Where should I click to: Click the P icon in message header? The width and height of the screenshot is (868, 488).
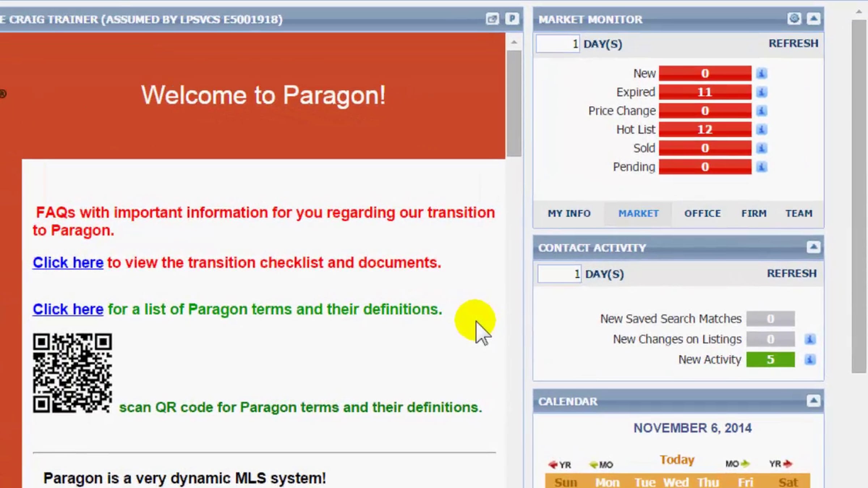click(x=512, y=19)
